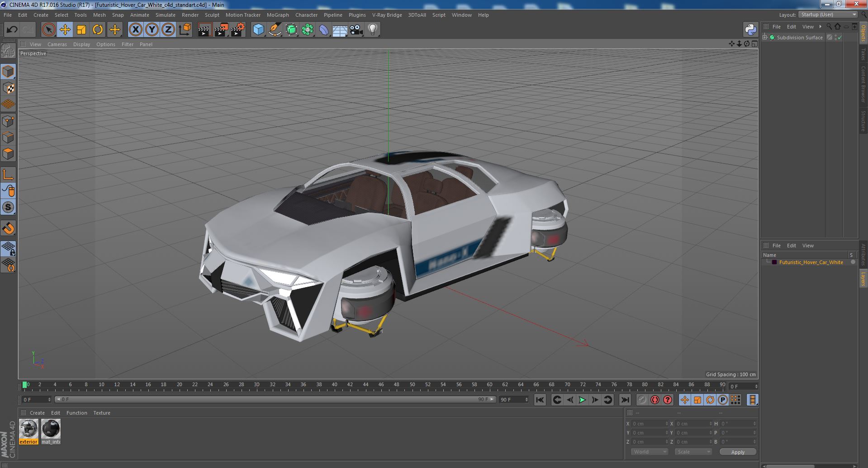Toggle Subdivision Surface enable checkmark
This screenshot has width=868, height=468.
840,38
